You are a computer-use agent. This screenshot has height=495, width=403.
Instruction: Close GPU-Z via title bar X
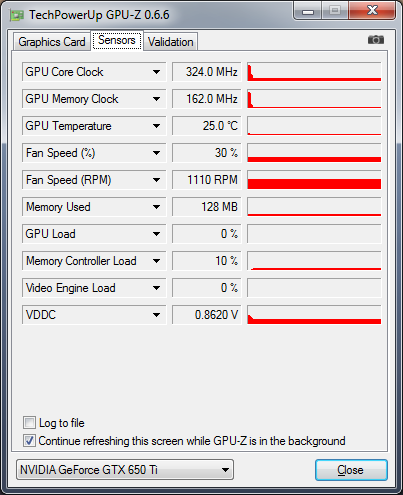point(372,11)
